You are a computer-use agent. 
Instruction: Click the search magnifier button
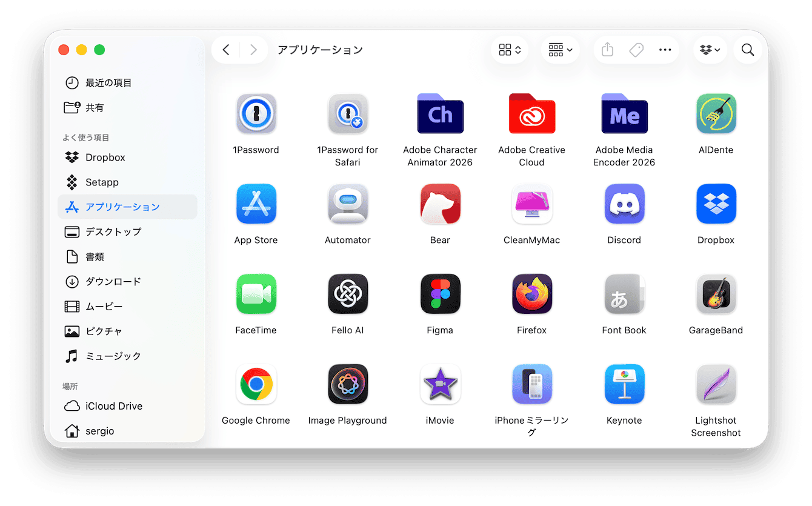(748, 50)
